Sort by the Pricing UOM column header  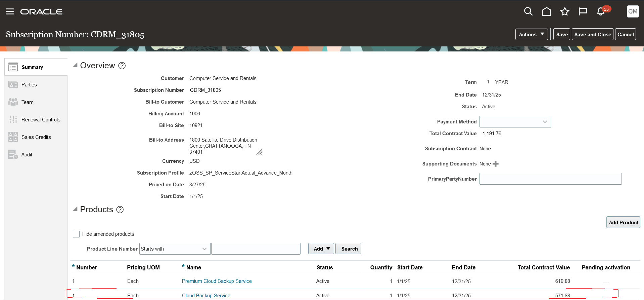pyautogui.click(x=143, y=267)
